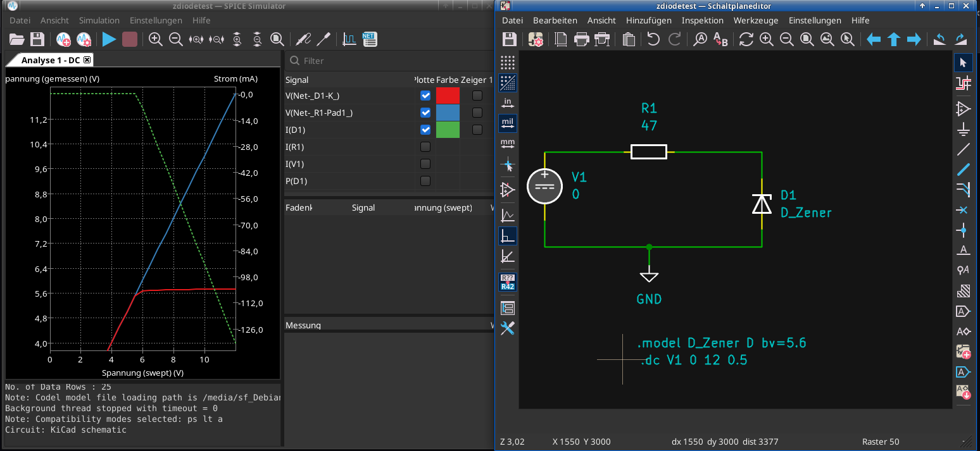Show the SPICE netlist icon
Image resolution: width=980 pixels, height=451 pixels.
tap(370, 39)
